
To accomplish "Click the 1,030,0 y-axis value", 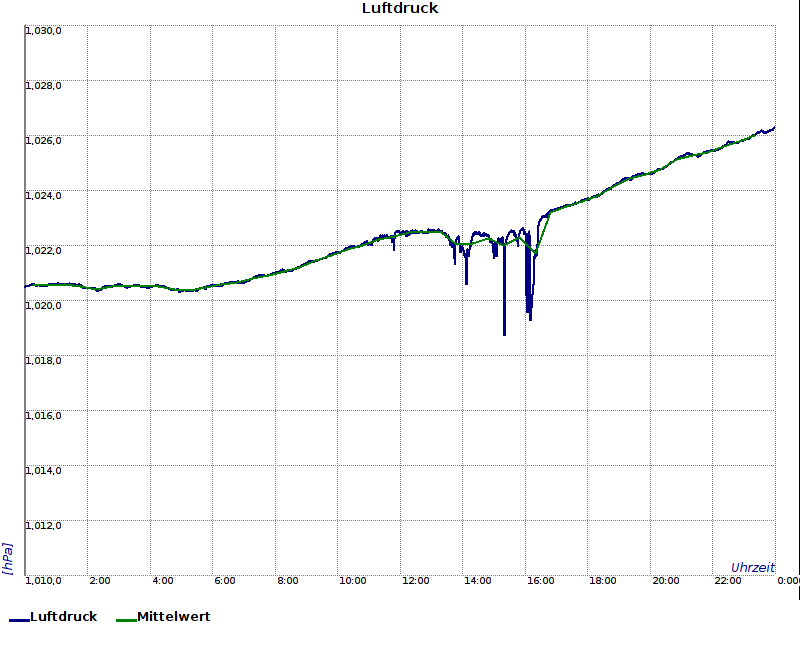I will point(43,31).
